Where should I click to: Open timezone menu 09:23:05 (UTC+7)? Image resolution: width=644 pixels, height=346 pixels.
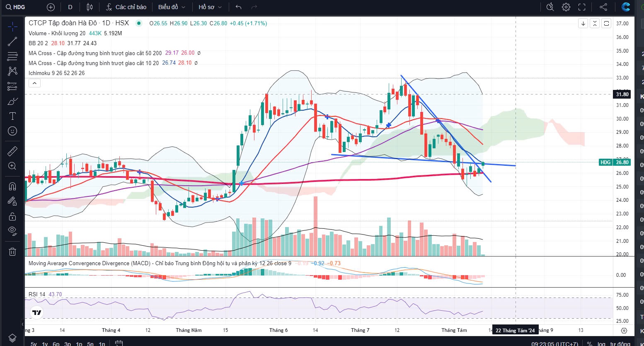554,344
